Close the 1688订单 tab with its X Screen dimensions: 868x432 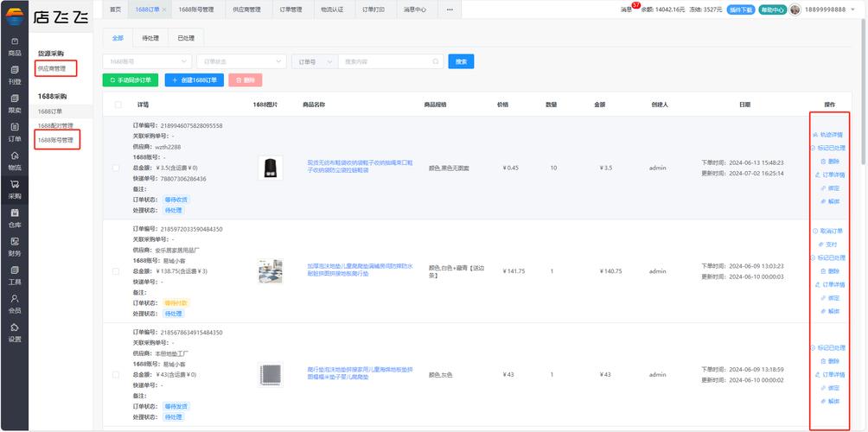pyautogui.click(x=164, y=10)
